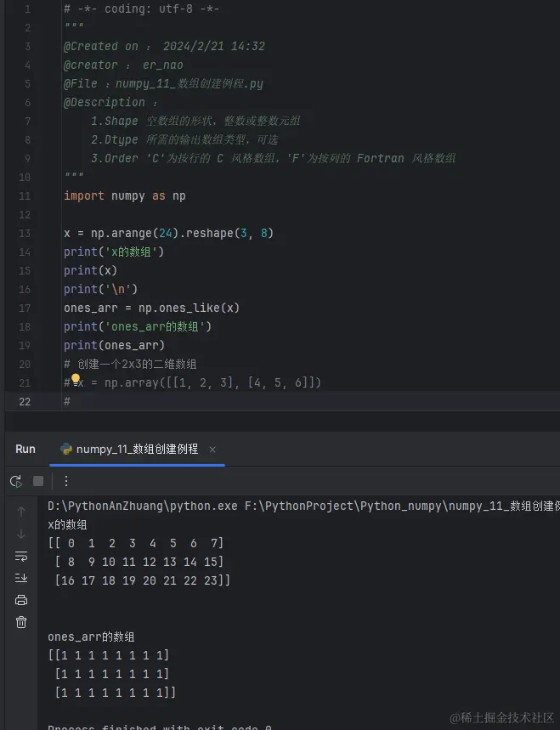Click the python.exe command line in console

point(303,506)
